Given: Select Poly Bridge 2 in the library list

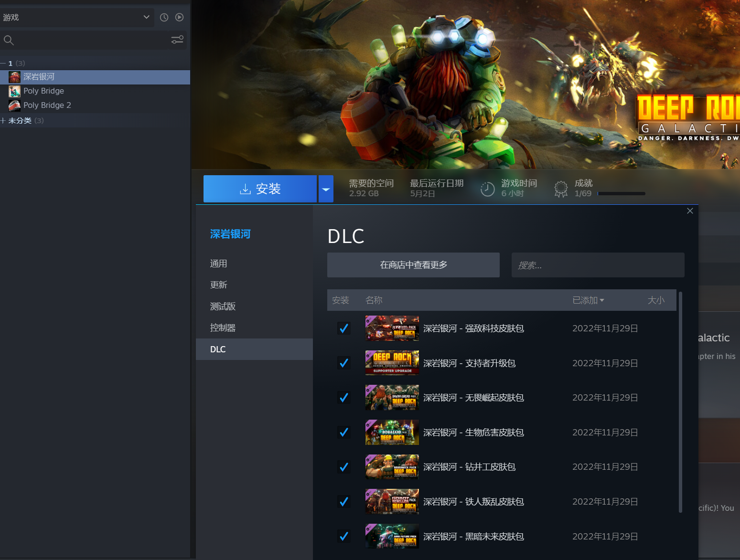Looking at the screenshot, I should pyautogui.click(x=95, y=106).
